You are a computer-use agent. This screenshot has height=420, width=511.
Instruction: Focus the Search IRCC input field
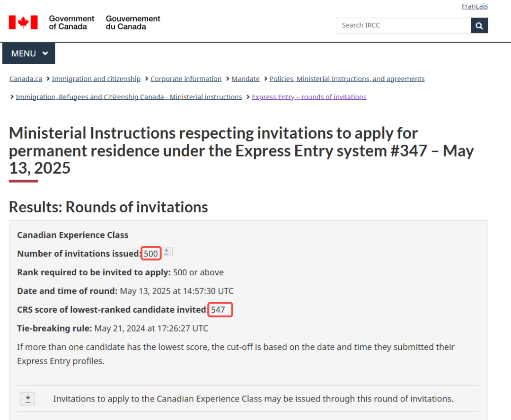404,26
